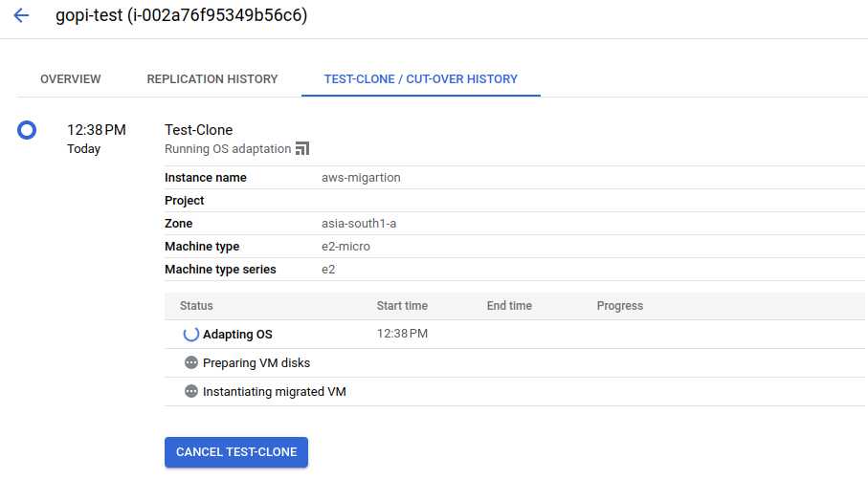Select the TEST-CLONE / CUT-OVER HISTORY tab
The width and height of the screenshot is (868, 501).
click(421, 79)
